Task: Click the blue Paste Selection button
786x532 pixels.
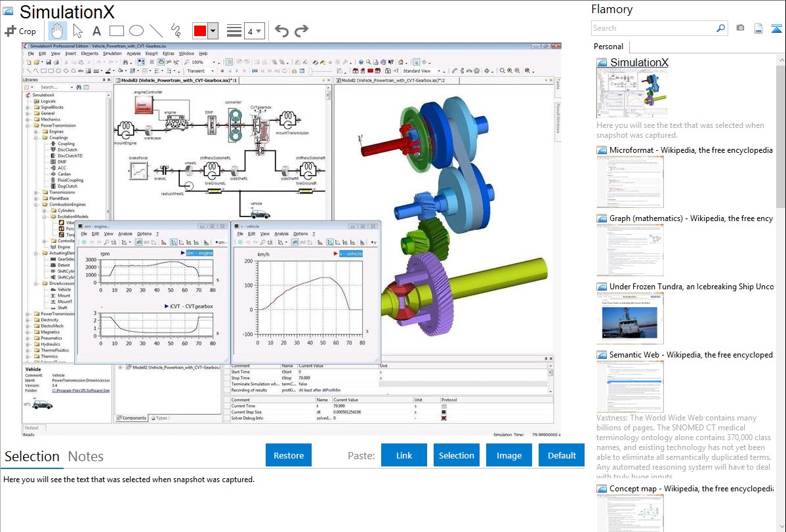Action: point(456,455)
